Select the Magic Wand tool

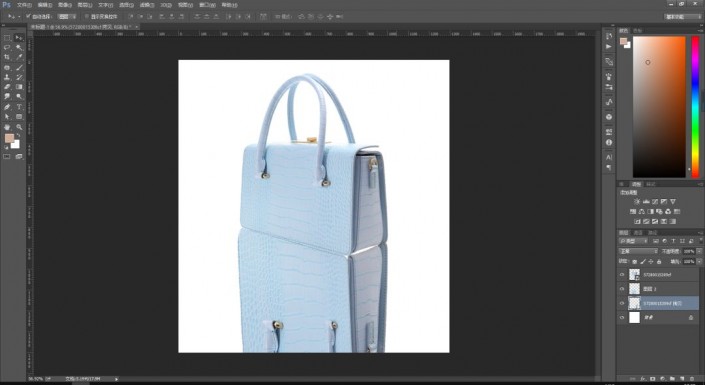(19, 48)
